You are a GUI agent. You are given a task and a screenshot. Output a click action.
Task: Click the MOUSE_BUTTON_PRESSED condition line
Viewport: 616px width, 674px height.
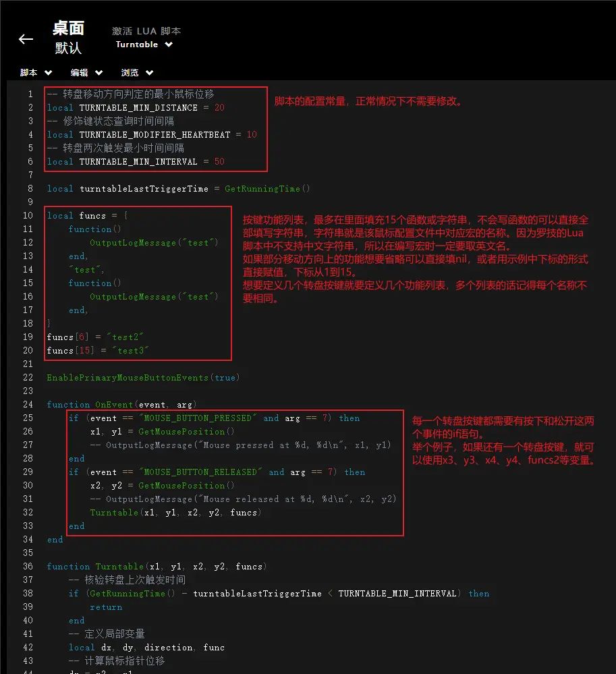[214, 418]
